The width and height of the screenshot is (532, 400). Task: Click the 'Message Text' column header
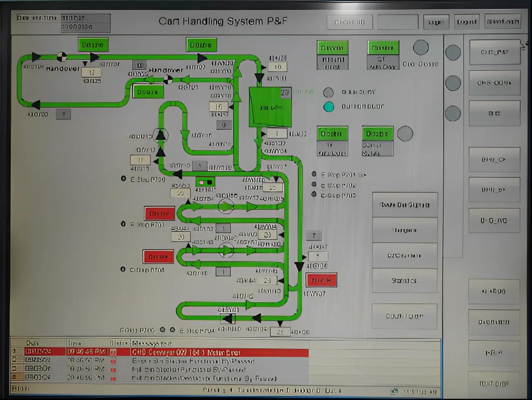click(152, 343)
